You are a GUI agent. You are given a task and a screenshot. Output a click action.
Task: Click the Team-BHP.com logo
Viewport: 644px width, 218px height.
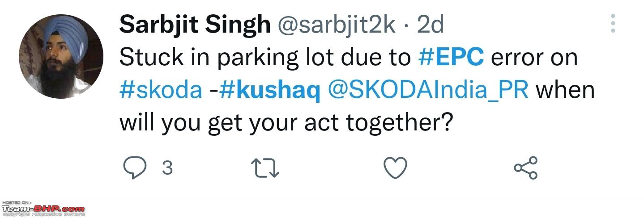pyautogui.click(x=43, y=209)
